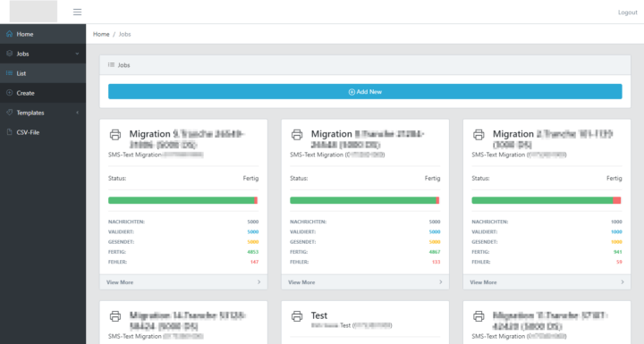
Task: Expand the Templates submenu arrow
Action: [77, 113]
